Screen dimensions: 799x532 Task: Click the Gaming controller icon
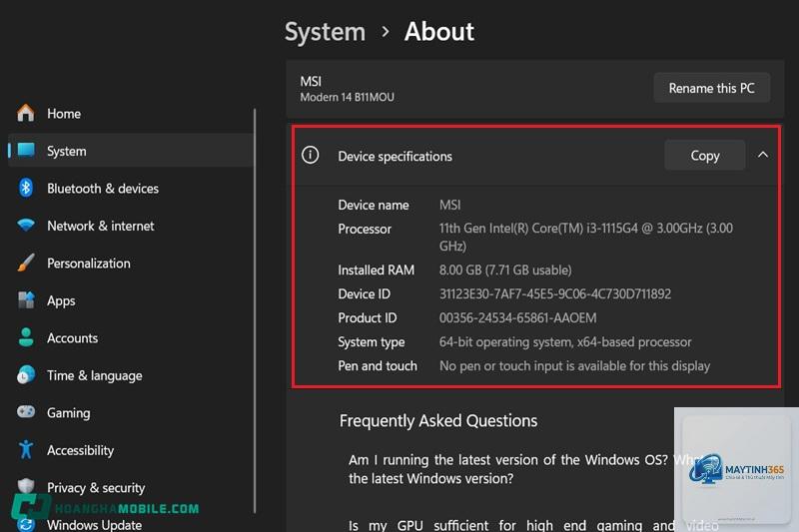(x=26, y=412)
